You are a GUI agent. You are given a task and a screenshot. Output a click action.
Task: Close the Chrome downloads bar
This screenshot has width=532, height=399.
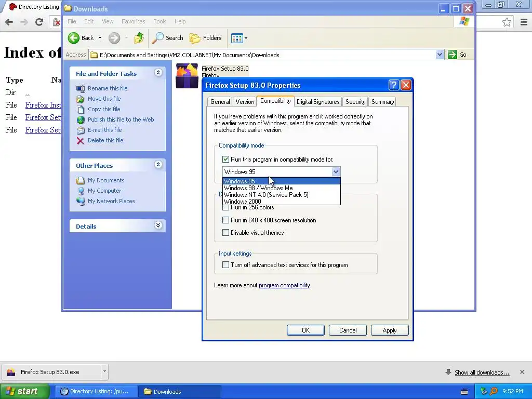pos(522,372)
